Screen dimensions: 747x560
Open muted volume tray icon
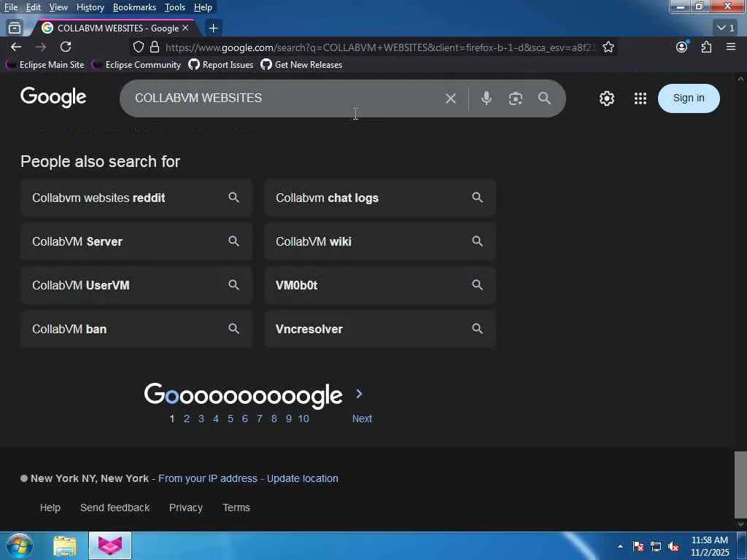point(673,546)
